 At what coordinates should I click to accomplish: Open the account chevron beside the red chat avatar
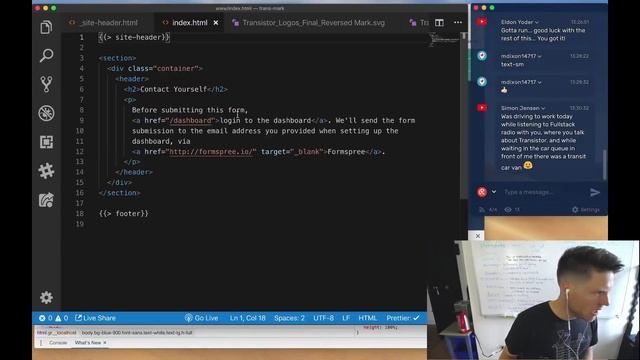(494, 192)
